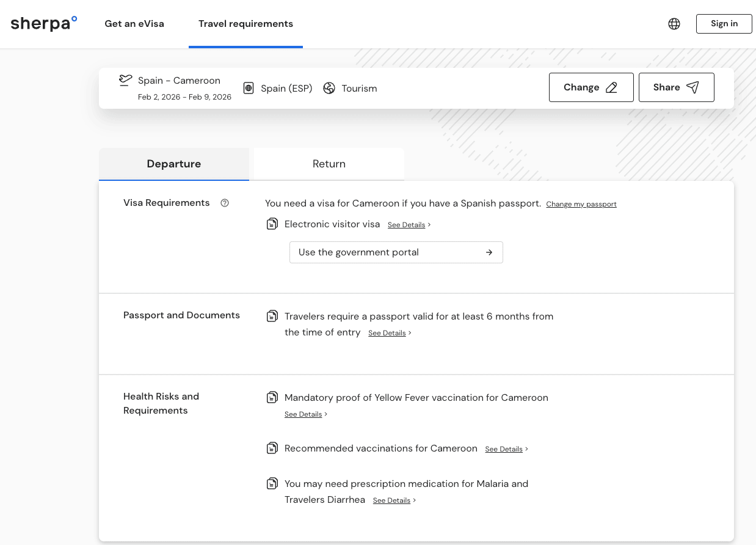
Task: Click the sherpa logo
Action: click(44, 24)
